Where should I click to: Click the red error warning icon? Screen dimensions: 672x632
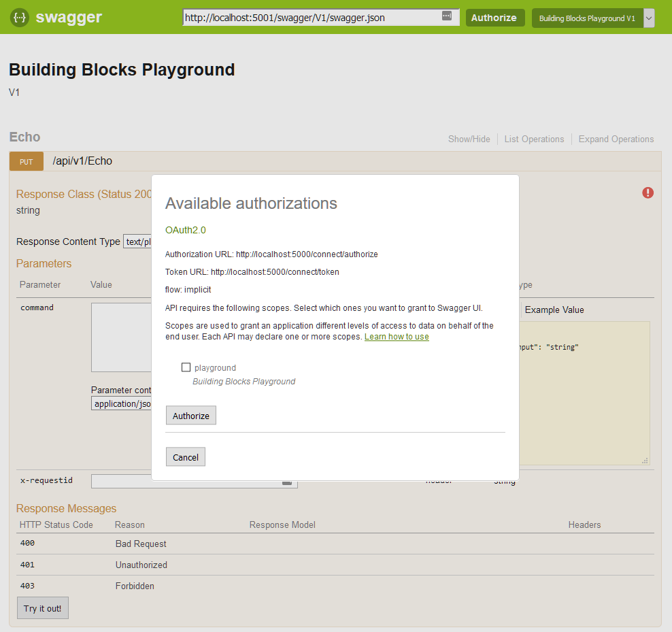[648, 193]
